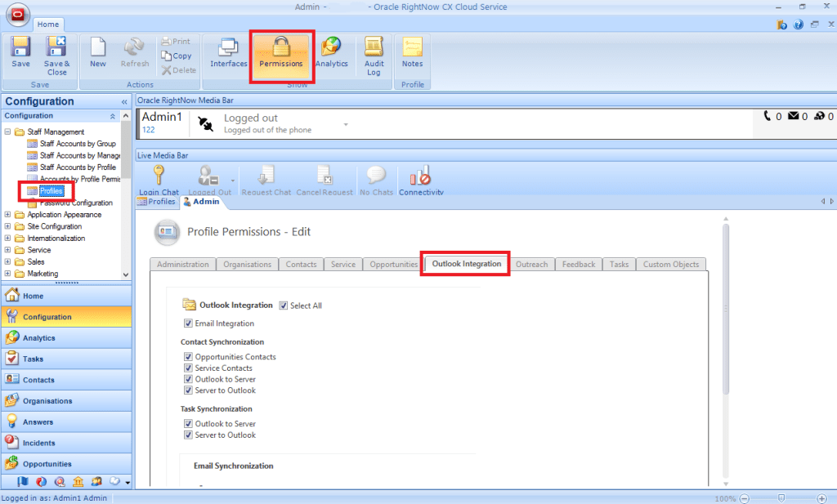Open the Answers navigation button
Viewport: 837px width, 504px height.
(38, 421)
